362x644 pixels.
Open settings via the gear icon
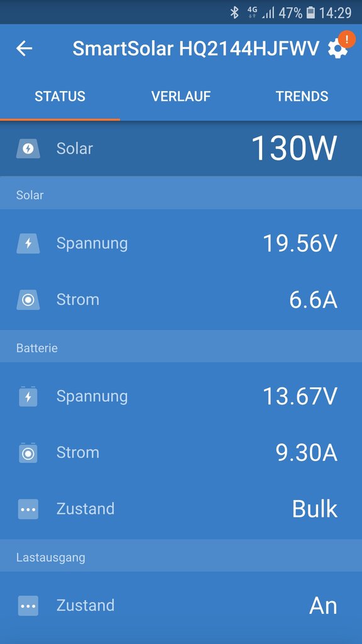pyautogui.click(x=337, y=49)
